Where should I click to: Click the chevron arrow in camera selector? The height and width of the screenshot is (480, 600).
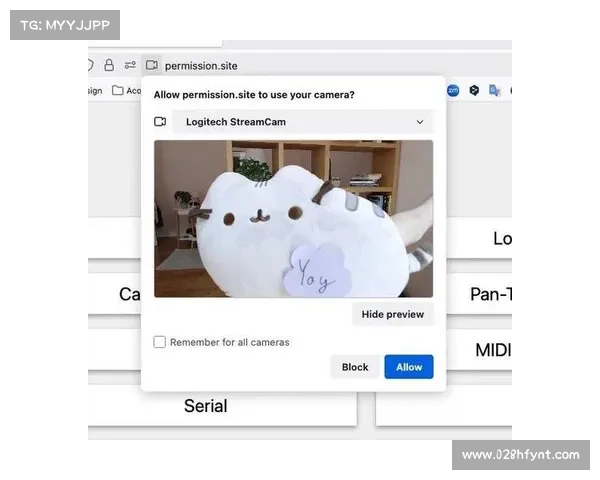pos(420,122)
